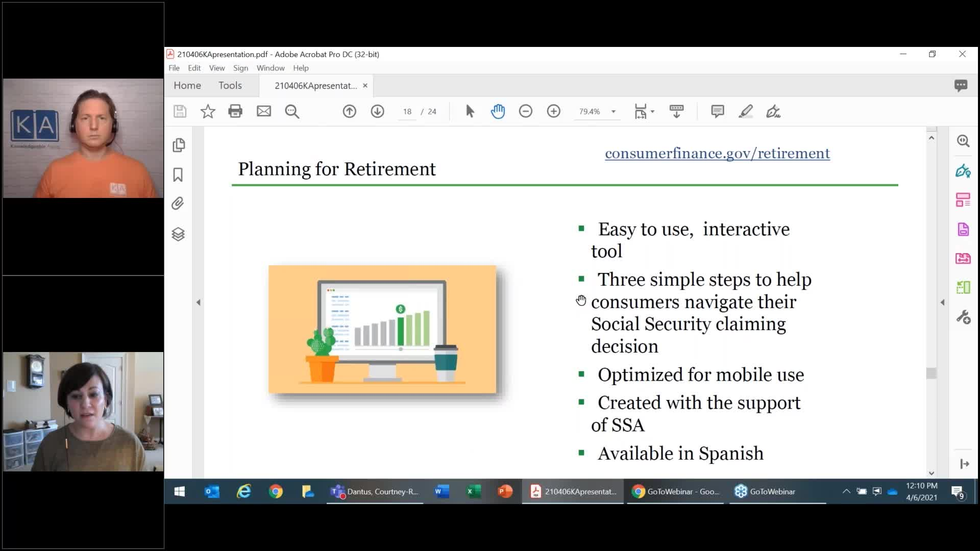The width and height of the screenshot is (980, 551).
Task: Open More Tools in right pane
Action: click(x=963, y=317)
